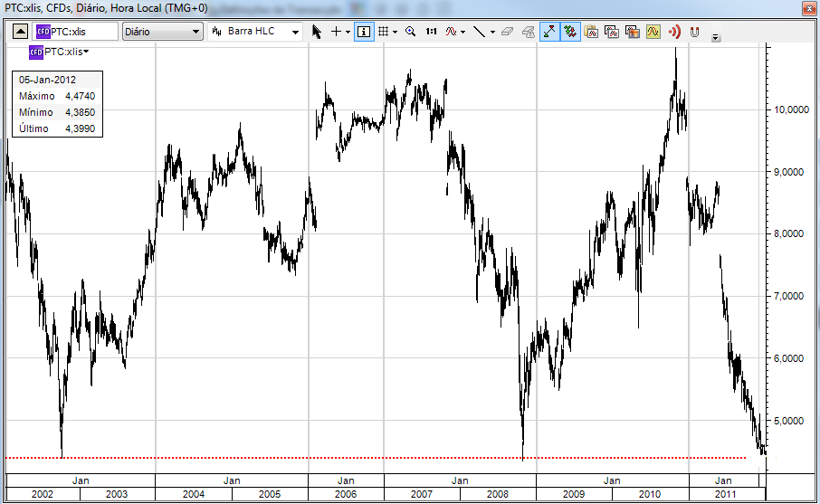Viewport: 820px width, 504px height.
Task: Toggle the buy/sell trade markers button
Action: coord(570,32)
